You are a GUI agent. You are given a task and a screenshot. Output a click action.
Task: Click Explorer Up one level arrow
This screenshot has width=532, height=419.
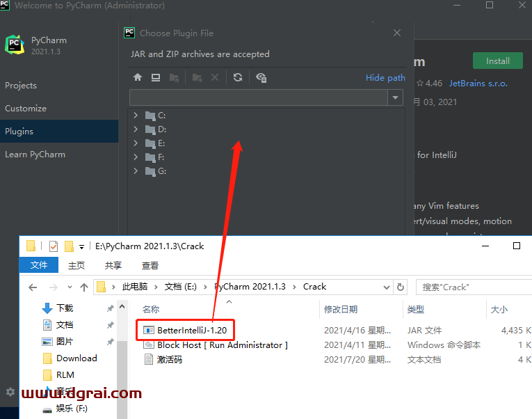coord(84,287)
